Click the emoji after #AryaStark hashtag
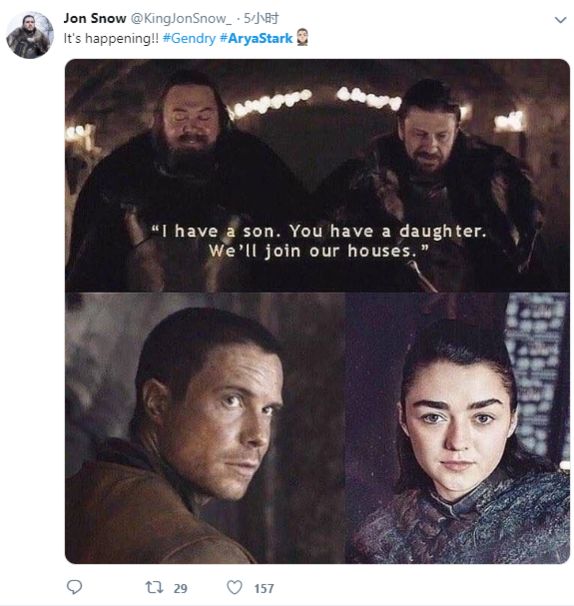Image resolution: width=574 pixels, height=606 pixels. 302,38
